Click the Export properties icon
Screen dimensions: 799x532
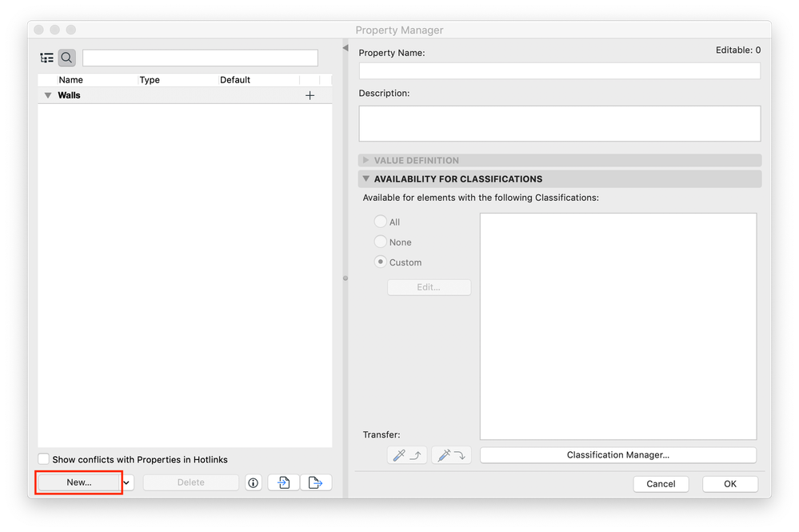315,482
